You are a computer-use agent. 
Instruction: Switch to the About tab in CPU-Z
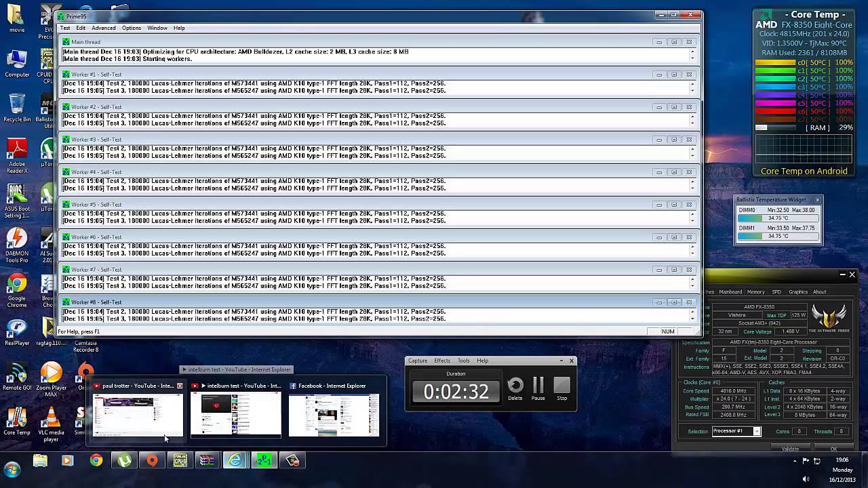pyautogui.click(x=820, y=292)
